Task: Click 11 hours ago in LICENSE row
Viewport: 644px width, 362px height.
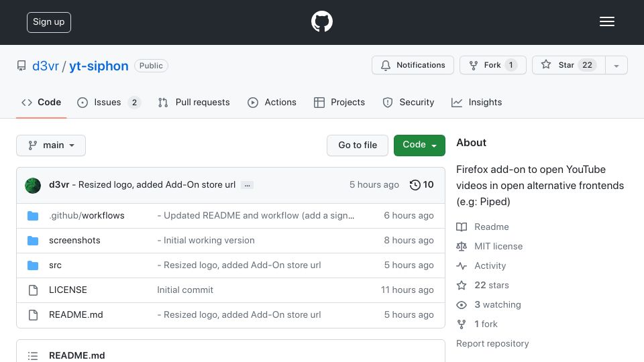Action: (407, 290)
